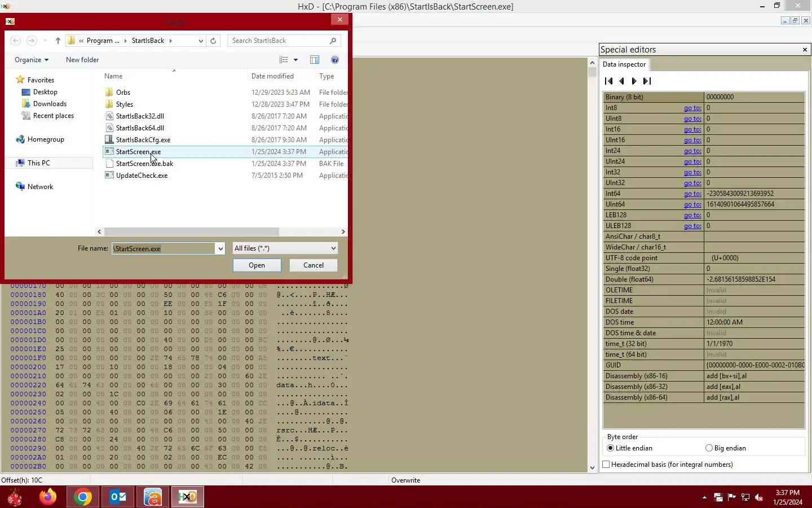This screenshot has width=812, height=508.
Task: Click Back arrow in Open dialog
Action: 16,41
